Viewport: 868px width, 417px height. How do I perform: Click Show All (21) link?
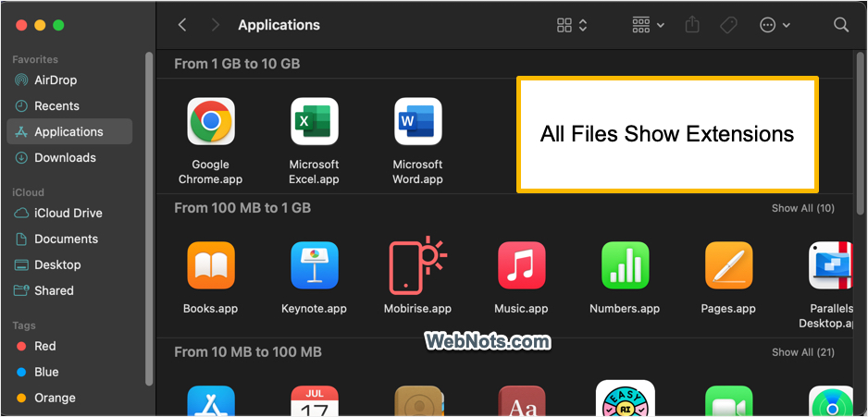coord(802,352)
